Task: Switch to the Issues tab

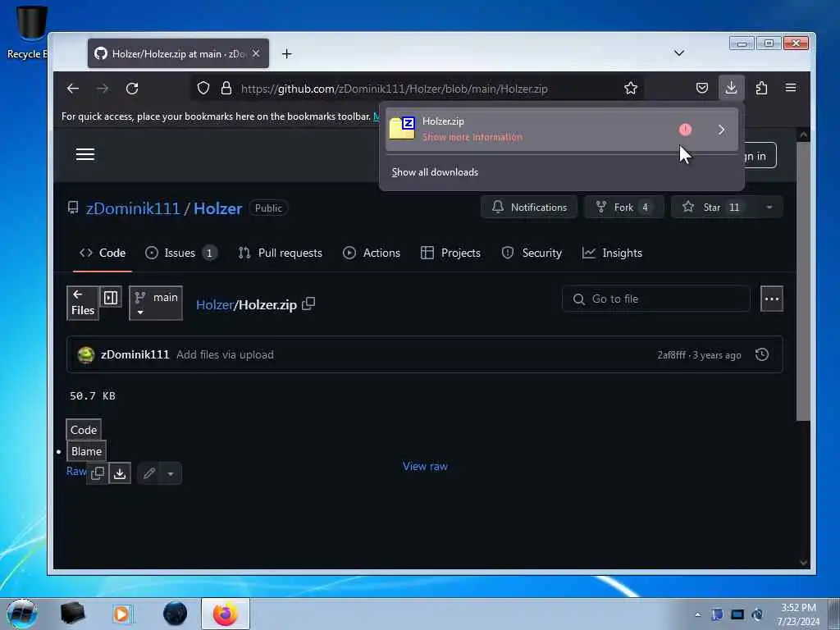Action: click(x=181, y=253)
